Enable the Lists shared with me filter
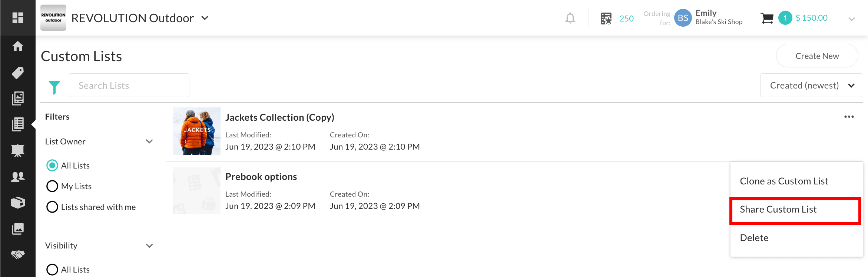868x277 pixels. coord(52,207)
